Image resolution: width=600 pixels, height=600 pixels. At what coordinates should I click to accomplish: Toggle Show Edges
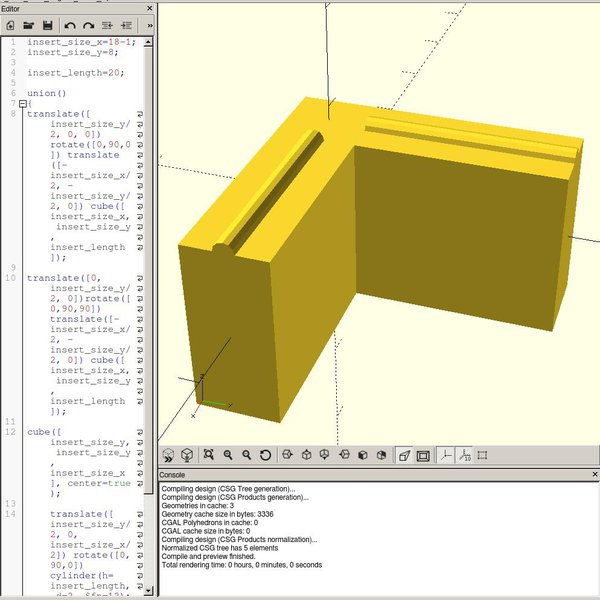pyautogui.click(x=483, y=455)
